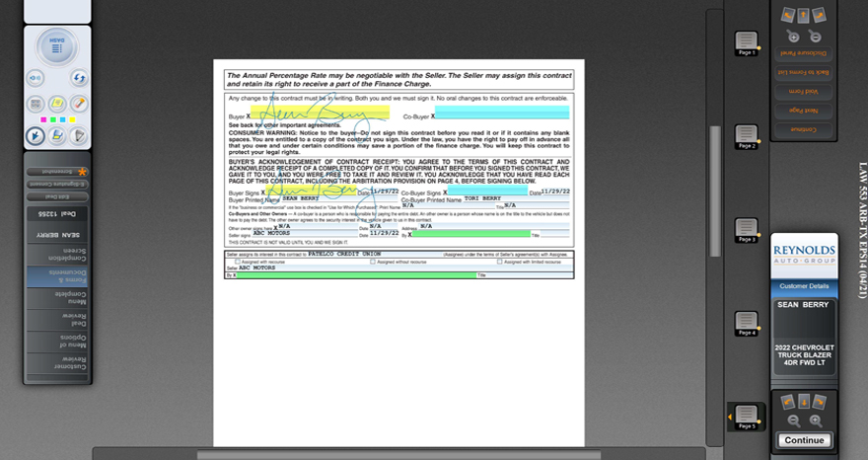Click green By X field under Seller ABC MOTORS
Screen dimensions: 868x460
coord(356,274)
